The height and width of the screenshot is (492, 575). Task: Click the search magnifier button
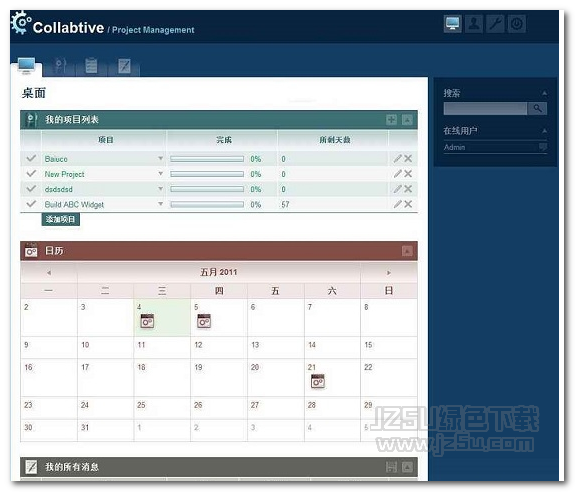tap(537, 109)
